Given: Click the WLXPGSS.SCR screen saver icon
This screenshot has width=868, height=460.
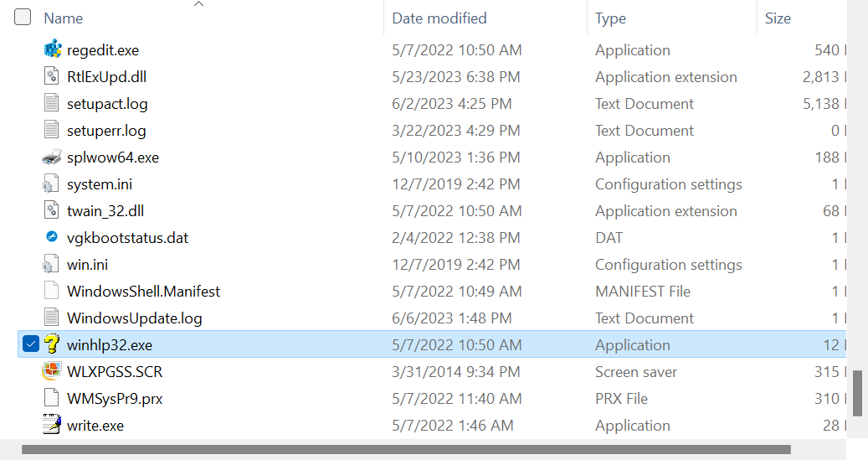Looking at the screenshot, I should pyautogui.click(x=52, y=371).
